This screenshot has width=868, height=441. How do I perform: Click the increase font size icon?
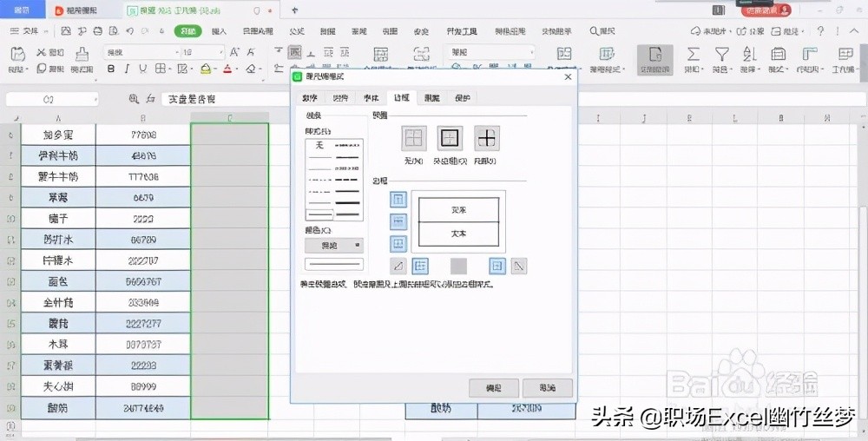(x=234, y=52)
